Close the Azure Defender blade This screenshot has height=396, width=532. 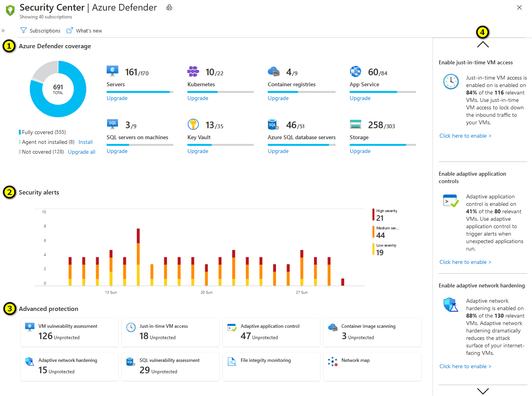(x=519, y=7)
